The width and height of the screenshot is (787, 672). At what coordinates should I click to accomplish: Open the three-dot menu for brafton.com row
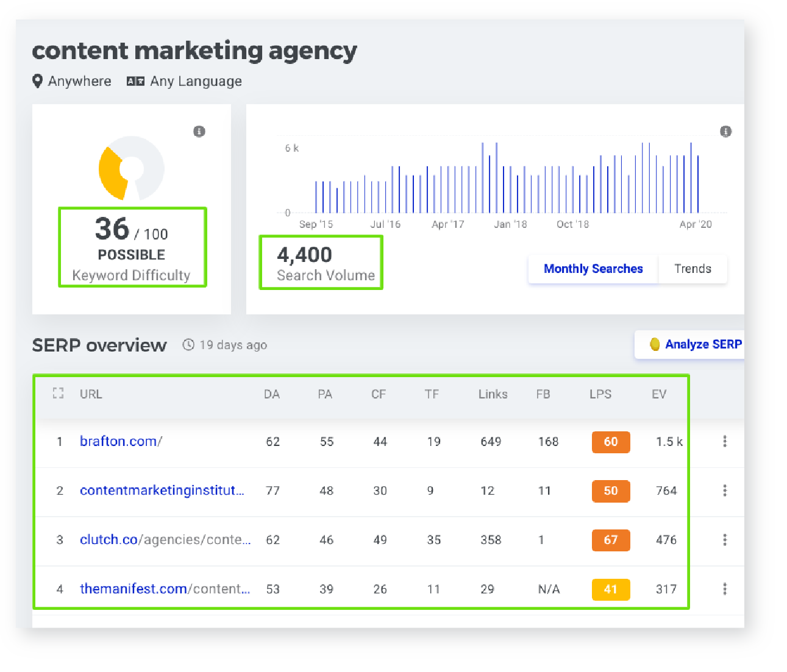[725, 441]
